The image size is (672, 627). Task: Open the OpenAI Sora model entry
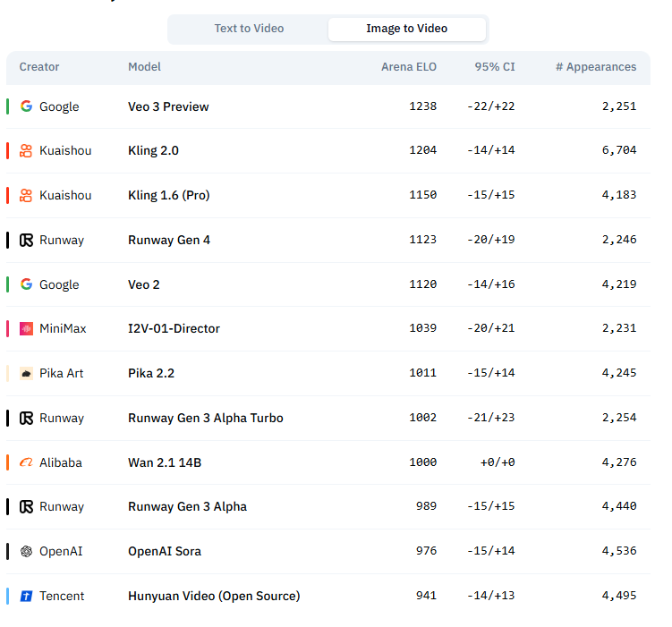pyautogui.click(x=165, y=551)
